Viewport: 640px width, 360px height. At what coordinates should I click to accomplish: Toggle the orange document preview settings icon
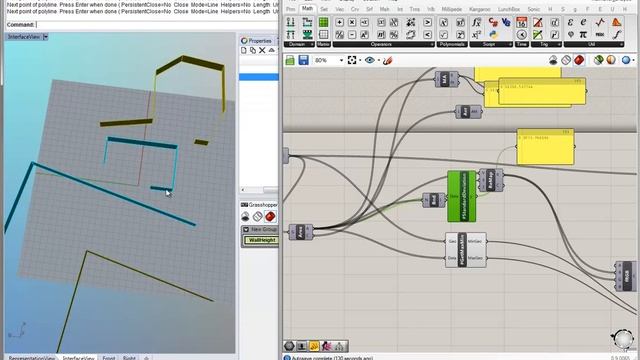click(x=611, y=60)
